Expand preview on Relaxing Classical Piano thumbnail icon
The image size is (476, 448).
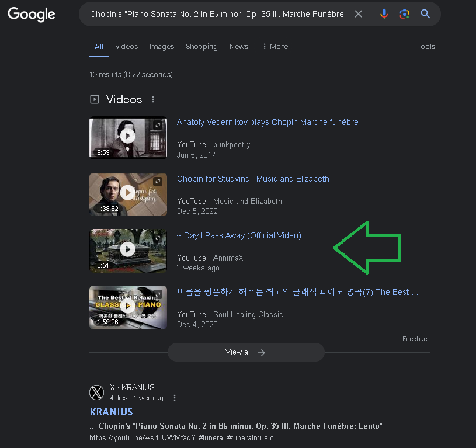point(158,294)
